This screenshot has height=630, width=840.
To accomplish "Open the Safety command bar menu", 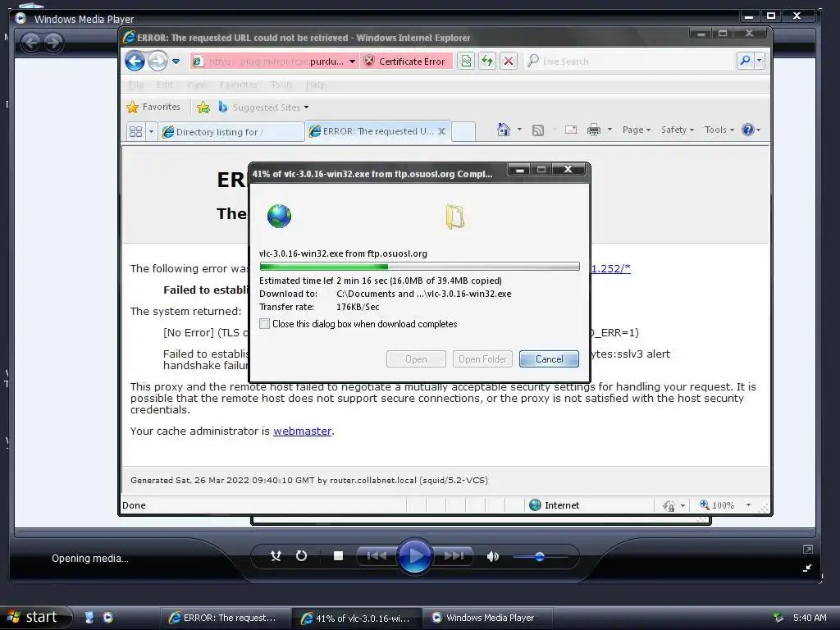I will click(x=677, y=130).
